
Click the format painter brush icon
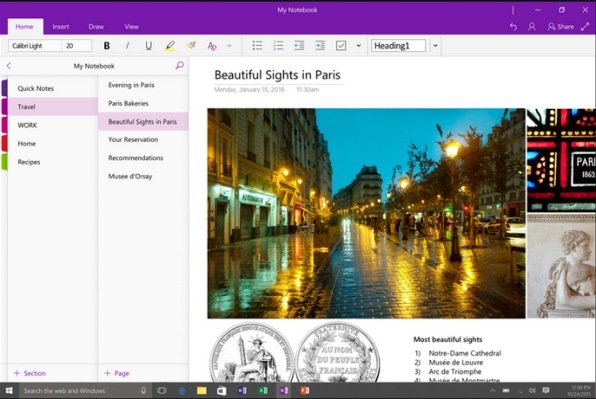191,46
